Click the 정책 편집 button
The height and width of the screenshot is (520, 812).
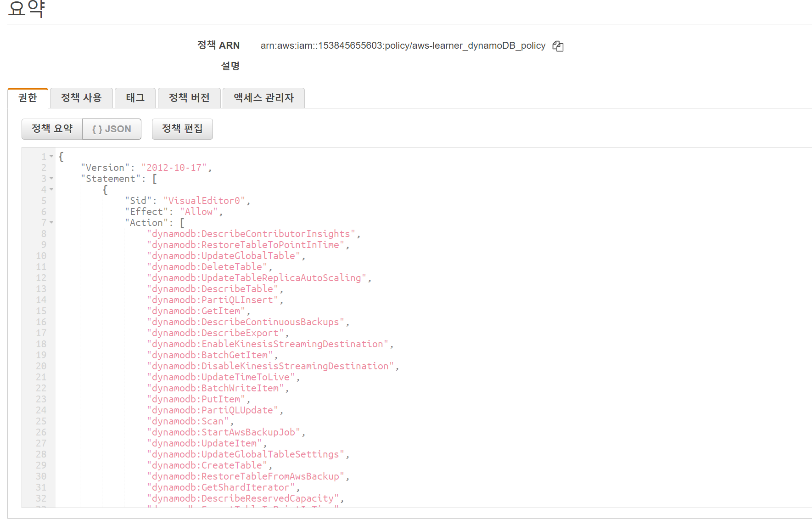click(x=182, y=129)
